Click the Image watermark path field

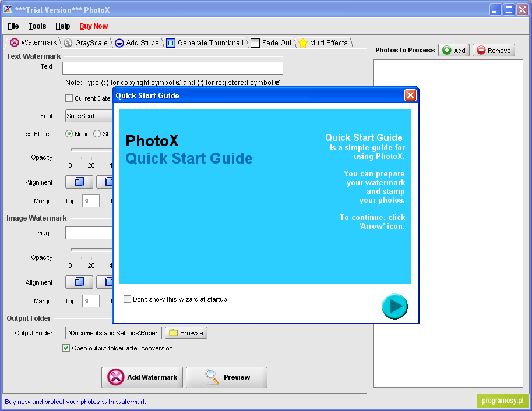click(x=89, y=233)
